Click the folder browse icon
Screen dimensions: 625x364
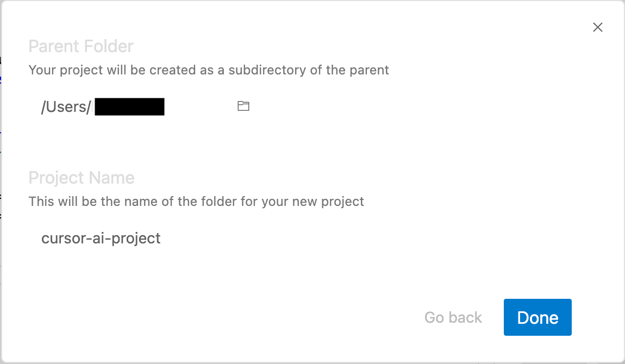coord(243,106)
